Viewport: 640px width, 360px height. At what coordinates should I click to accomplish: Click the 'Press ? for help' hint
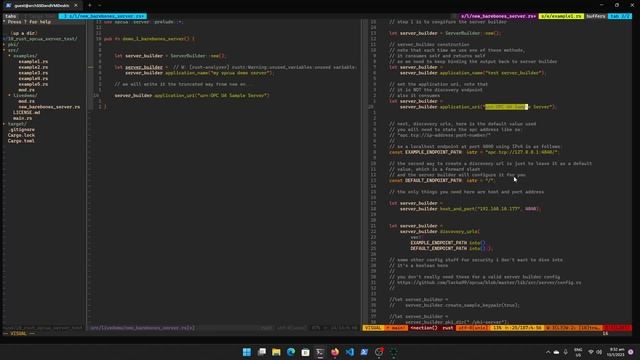point(29,22)
